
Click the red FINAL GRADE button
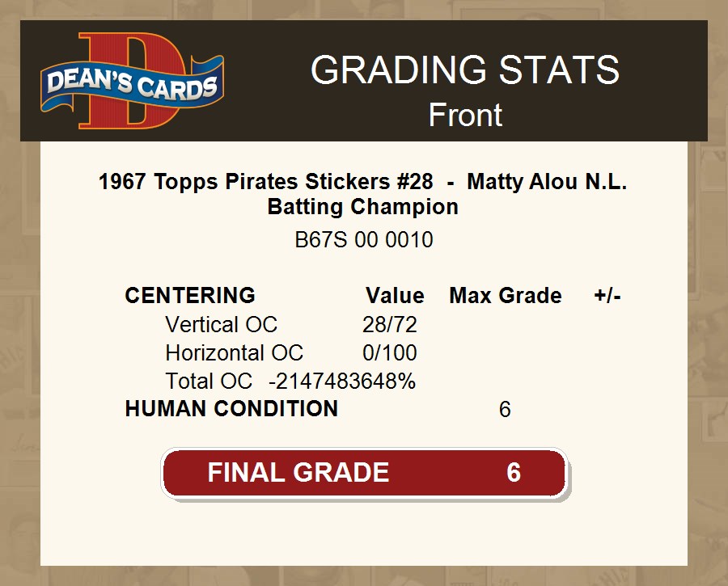click(x=365, y=473)
